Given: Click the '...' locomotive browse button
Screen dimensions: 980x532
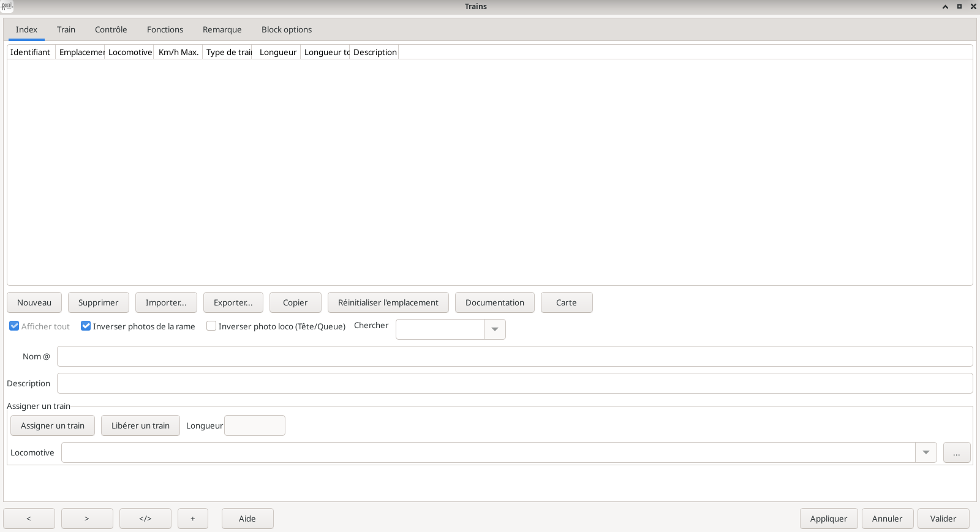Looking at the screenshot, I should tap(956, 453).
